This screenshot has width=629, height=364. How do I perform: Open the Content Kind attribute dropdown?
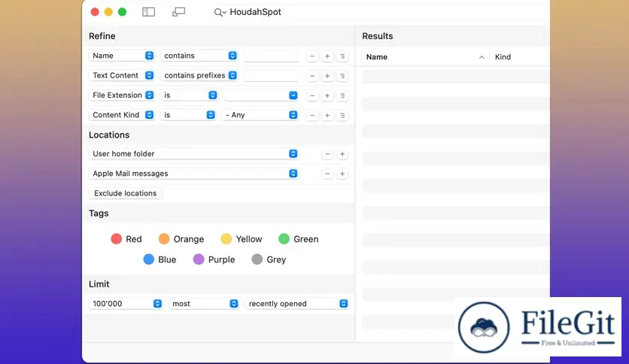[x=122, y=114]
